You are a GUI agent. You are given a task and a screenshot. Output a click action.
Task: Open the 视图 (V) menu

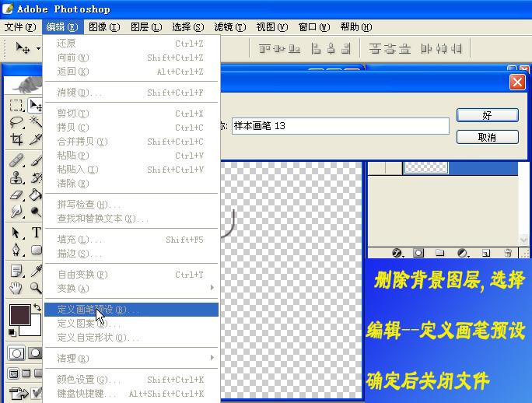[272, 26]
